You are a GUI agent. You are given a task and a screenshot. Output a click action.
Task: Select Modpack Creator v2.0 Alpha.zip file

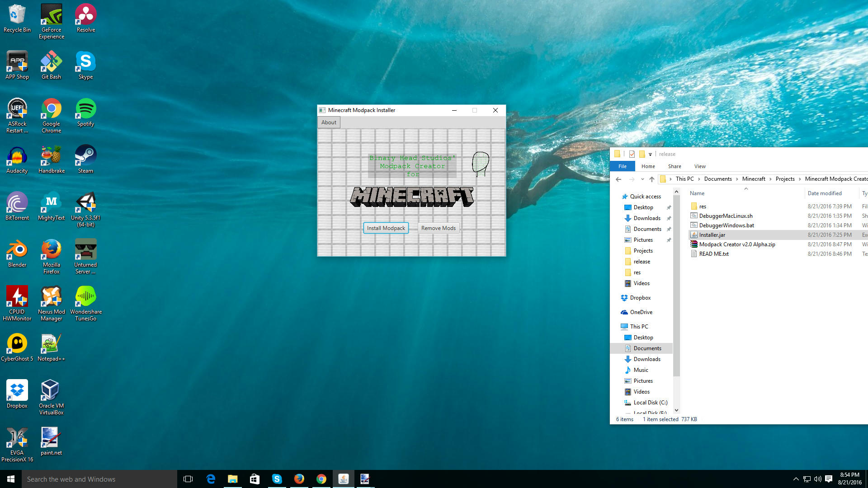[x=737, y=244]
